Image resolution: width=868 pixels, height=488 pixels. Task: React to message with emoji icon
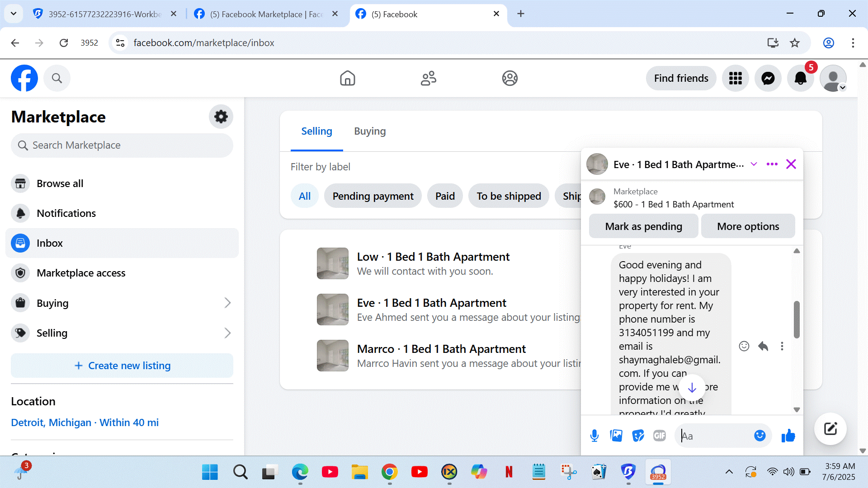point(744,346)
